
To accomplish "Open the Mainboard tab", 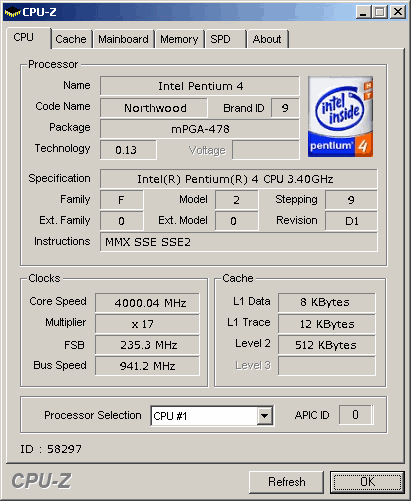I will pyautogui.click(x=123, y=39).
